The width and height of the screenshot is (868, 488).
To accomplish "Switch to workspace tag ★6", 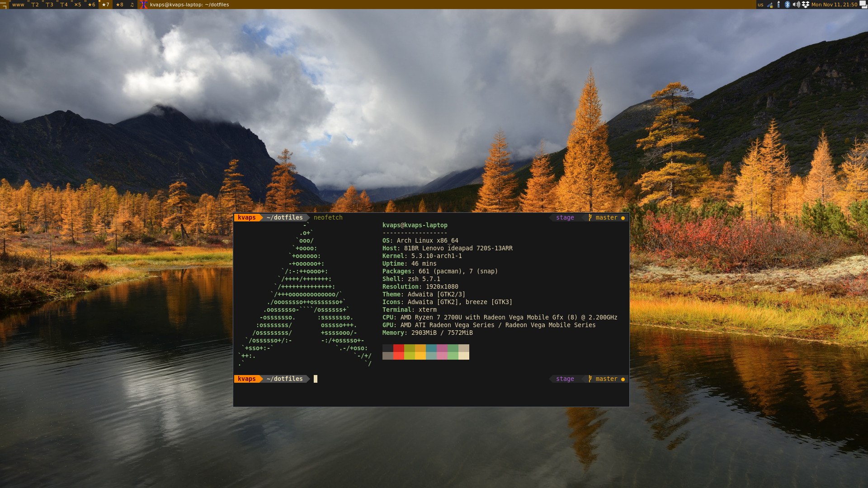I will (91, 5).
